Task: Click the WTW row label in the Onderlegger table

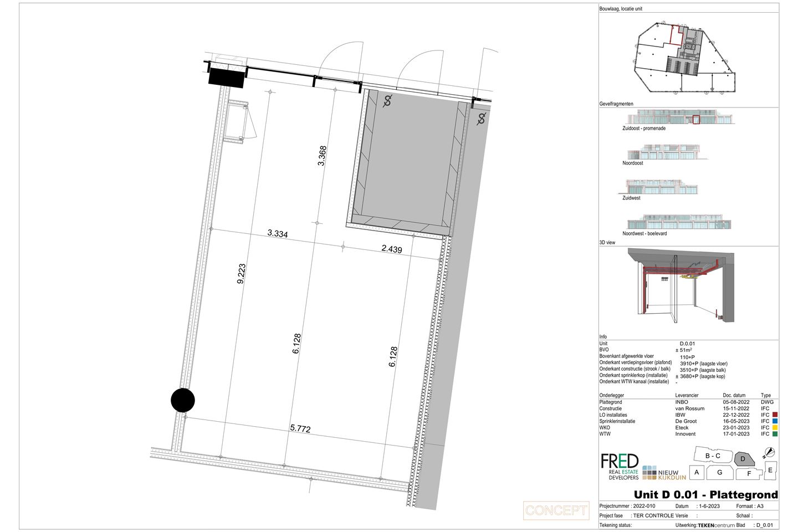Action: tap(605, 434)
